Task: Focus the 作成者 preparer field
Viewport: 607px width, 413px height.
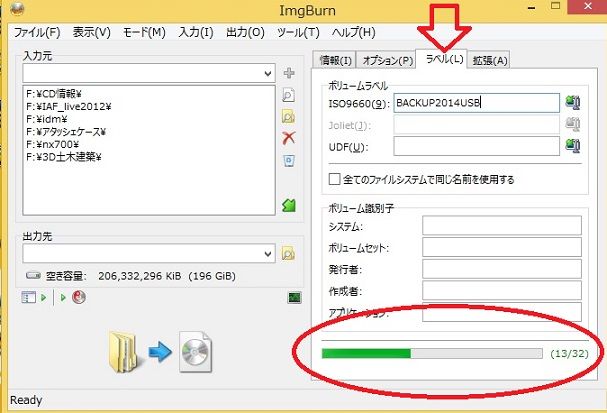Action: (x=502, y=290)
